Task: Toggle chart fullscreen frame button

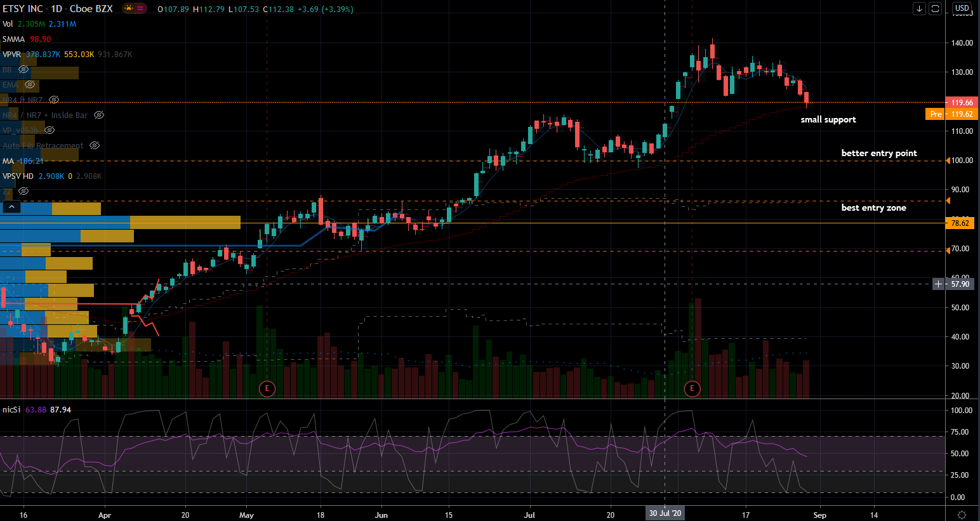Action: pos(935,9)
